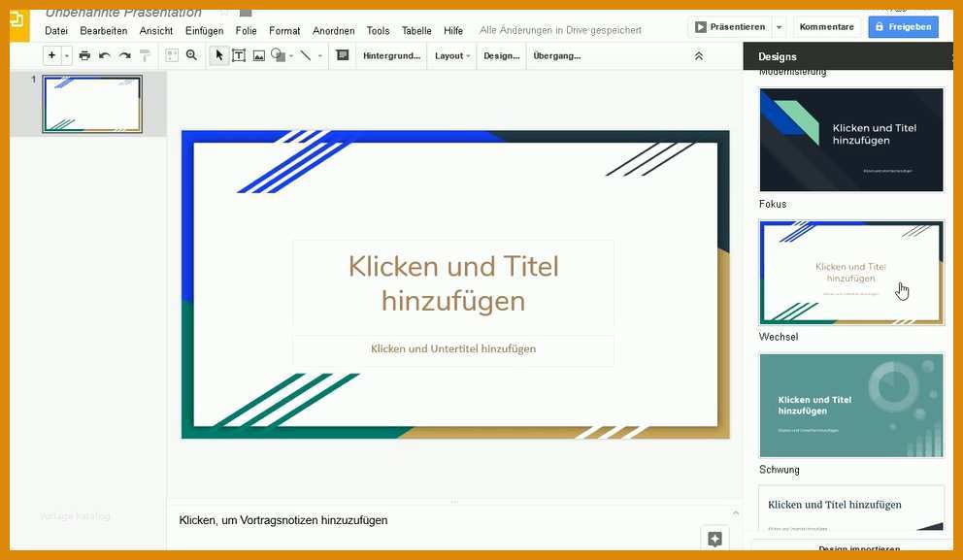This screenshot has height=560, width=963.
Task: Click the Designs panel header
Action: click(847, 56)
